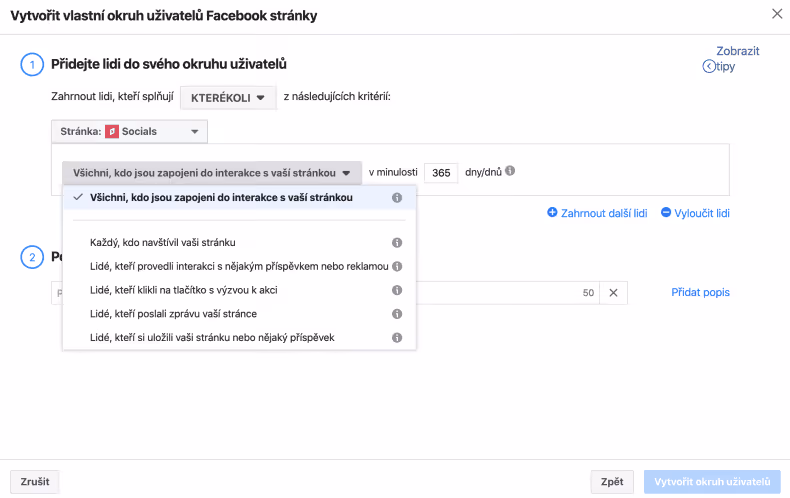Click the arrow circle icon beside tipy
This screenshot has height=498, width=790.
[709, 66]
